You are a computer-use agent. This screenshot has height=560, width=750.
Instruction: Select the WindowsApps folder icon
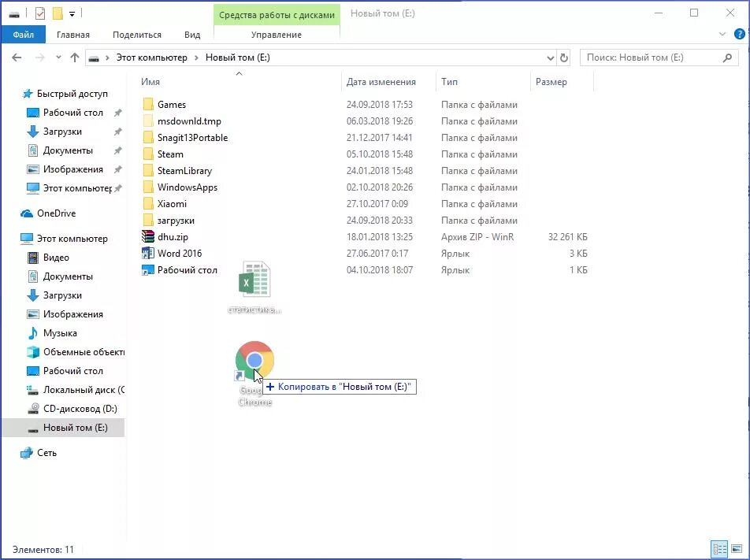tap(148, 187)
